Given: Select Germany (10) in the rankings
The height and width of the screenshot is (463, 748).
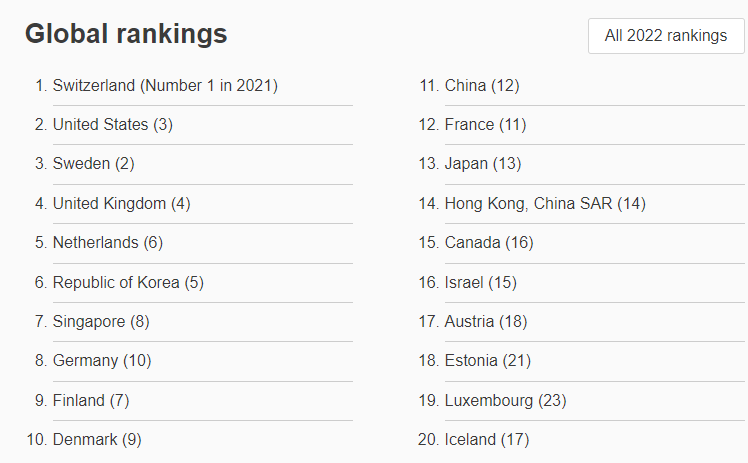Looking at the screenshot, I should click(x=102, y=361).
